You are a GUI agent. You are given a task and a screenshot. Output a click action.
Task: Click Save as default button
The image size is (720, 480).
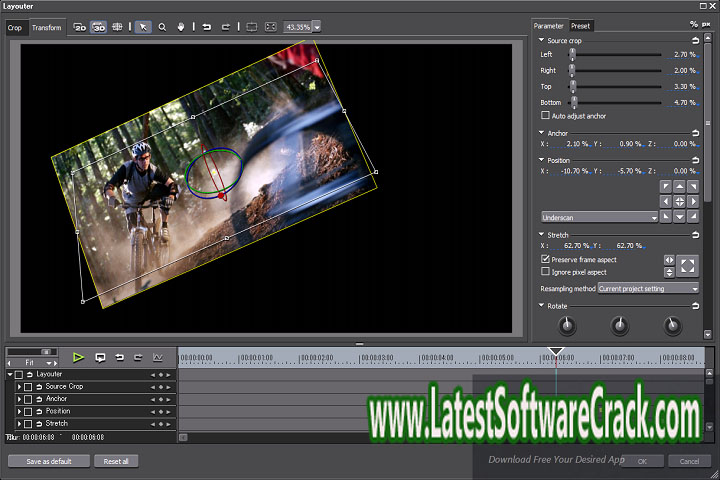tap(49, 461)
